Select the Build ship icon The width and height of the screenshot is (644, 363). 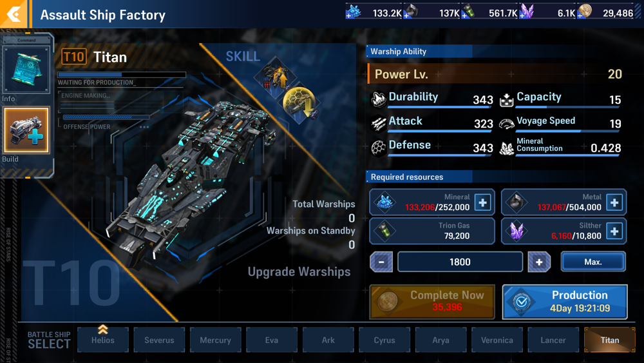[26, 130]
